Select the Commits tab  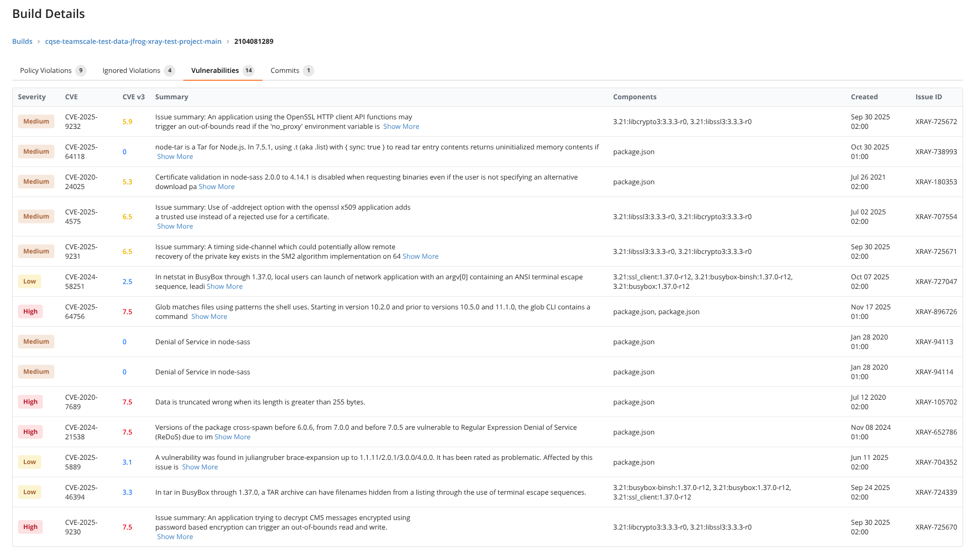pyautogui.click(x=285, y=70)
